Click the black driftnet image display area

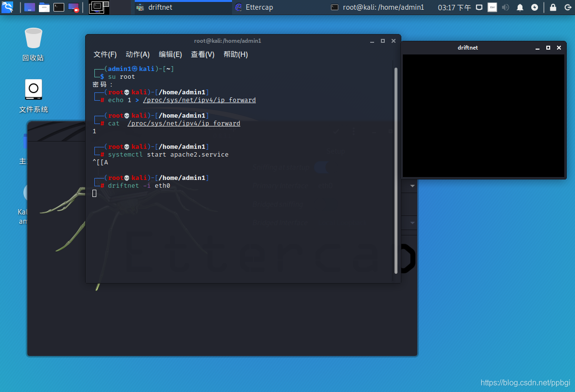(x=484, y=116)
